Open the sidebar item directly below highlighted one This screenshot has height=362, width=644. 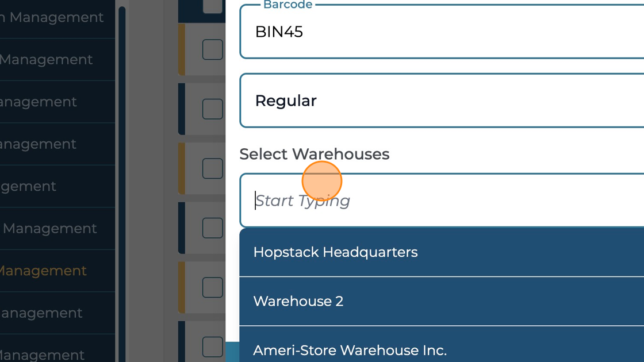tap(40, 313)
